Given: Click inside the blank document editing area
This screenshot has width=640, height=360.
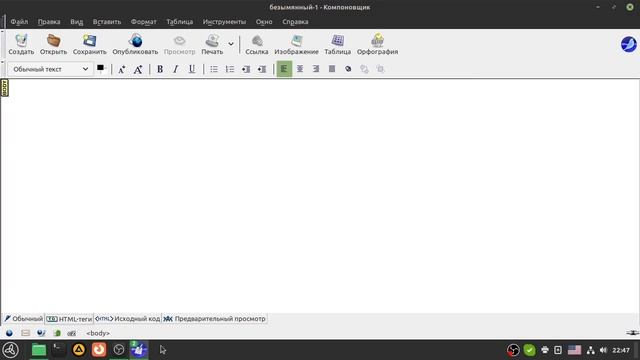Looking at the screenshot, I should point(320,196).
